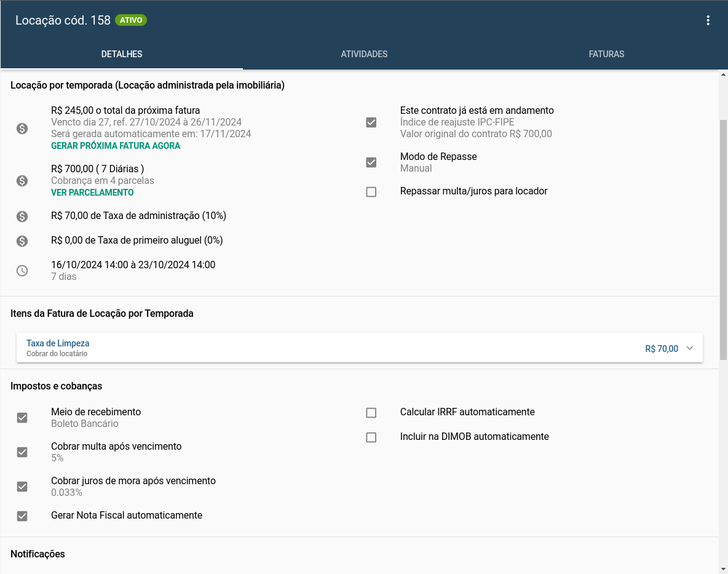Open the Taxa de Limpeza item link

tap(58, 343)
